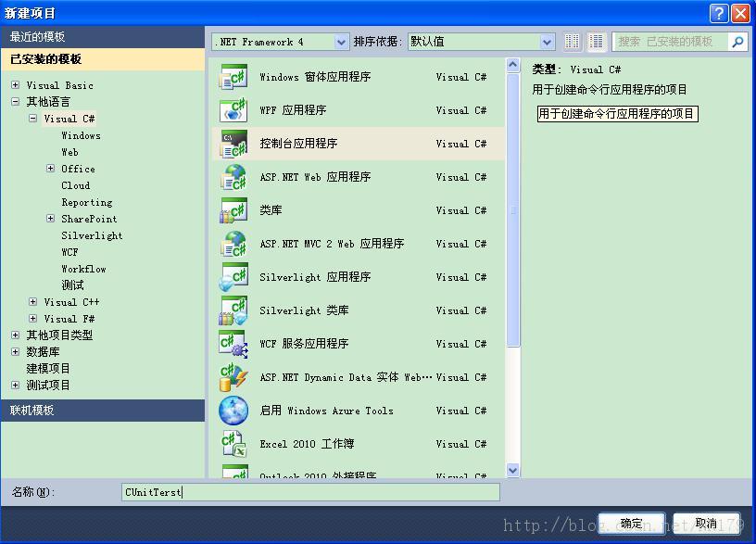Click the 名称 text field
Image resolution: width=756 pixels, height=544 pixels.
[x=310, y=492]
